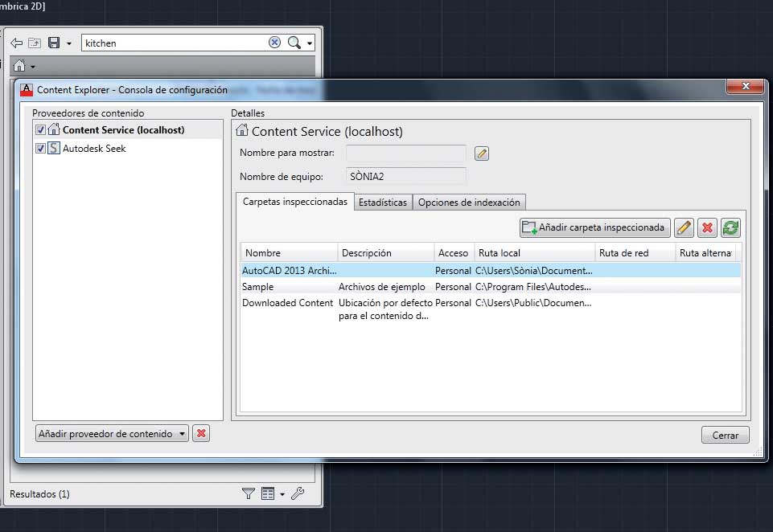Sort by the Ruta alterna column header
Screen dimensions: 773x532
coord(705,252)
